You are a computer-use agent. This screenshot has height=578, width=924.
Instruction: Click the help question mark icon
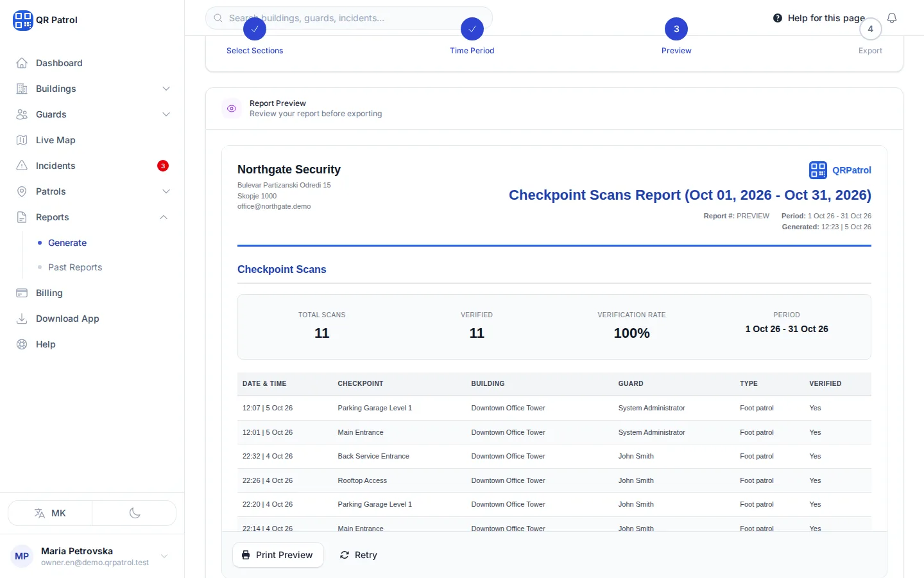pos(778,18)
